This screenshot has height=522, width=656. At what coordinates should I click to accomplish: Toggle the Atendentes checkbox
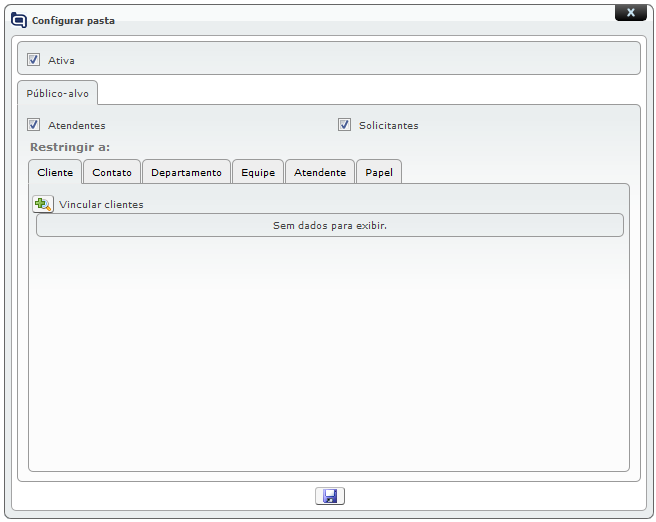(34, 125)
